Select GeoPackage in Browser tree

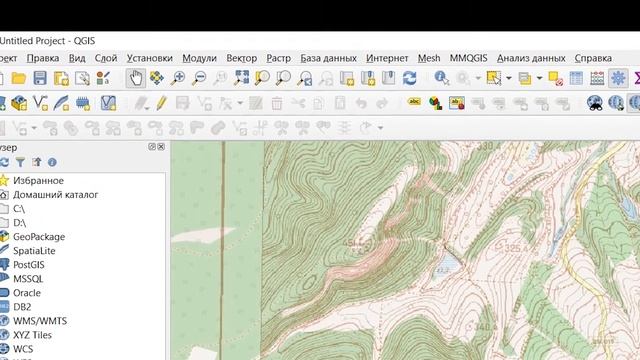pos(39,237)
